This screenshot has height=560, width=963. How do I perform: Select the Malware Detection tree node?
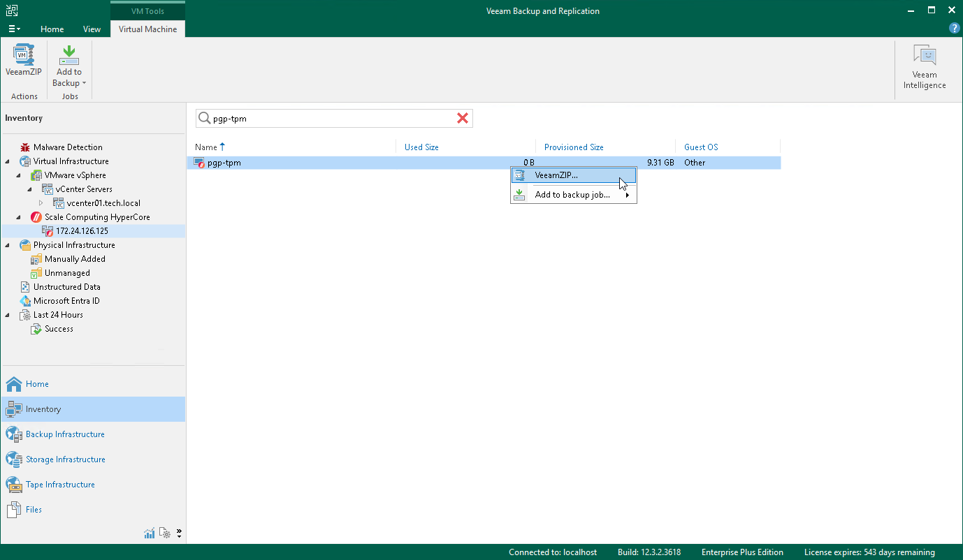point(68,147)
